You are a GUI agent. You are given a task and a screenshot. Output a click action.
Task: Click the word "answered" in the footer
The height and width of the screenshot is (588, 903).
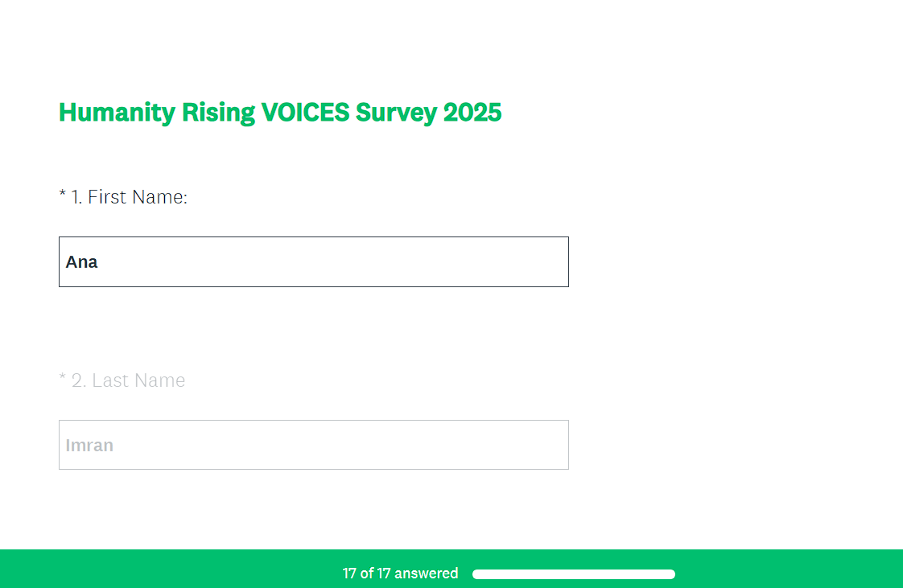pyautogui.click(x=426, y=574)
